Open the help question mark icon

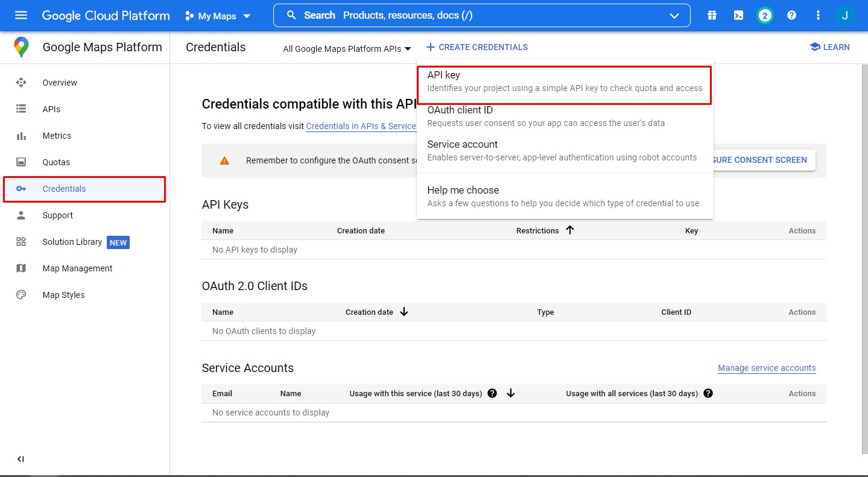click(x=792, y=16)
